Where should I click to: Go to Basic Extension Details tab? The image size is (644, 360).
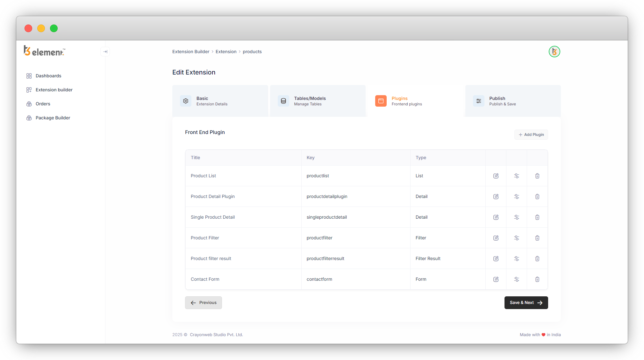[x=220, y=101]
